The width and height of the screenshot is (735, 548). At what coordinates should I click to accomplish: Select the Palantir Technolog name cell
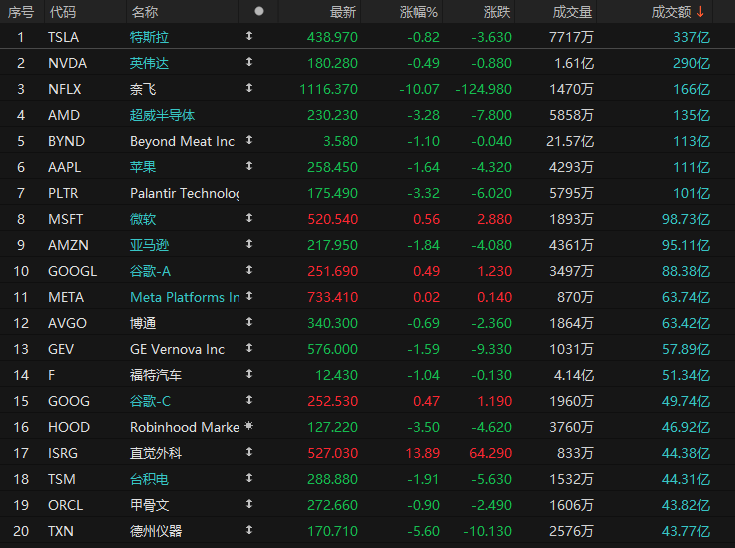pyautogui.click(x=185, y=193)
